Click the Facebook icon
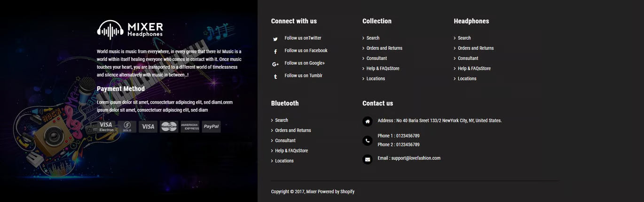 click(x=275, y=52)
